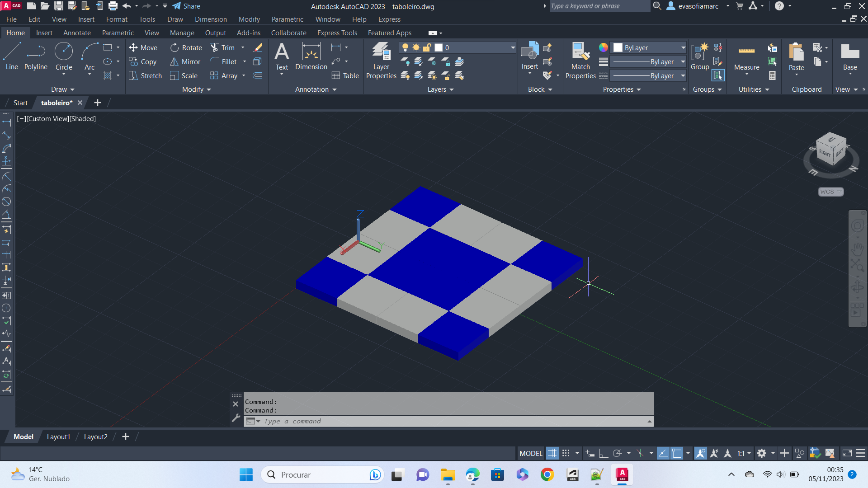This screenshot has width=868, height=488.
Task: Activate the Copy command
Action: coord(143,61)
